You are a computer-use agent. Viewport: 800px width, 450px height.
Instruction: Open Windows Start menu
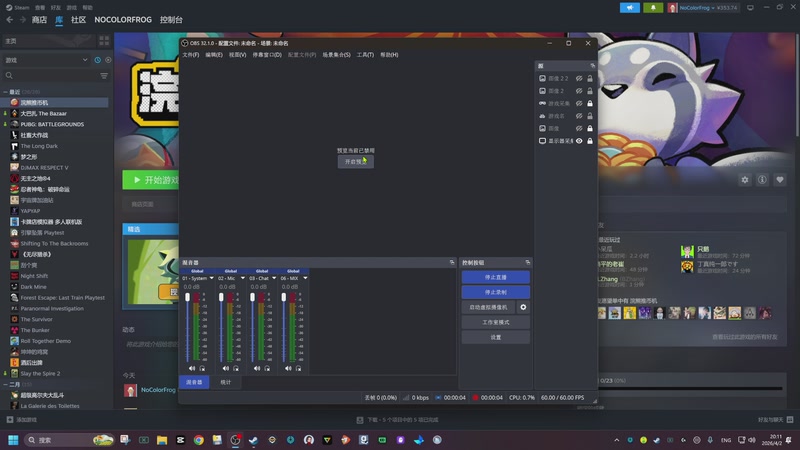click(x=13, y=440)
